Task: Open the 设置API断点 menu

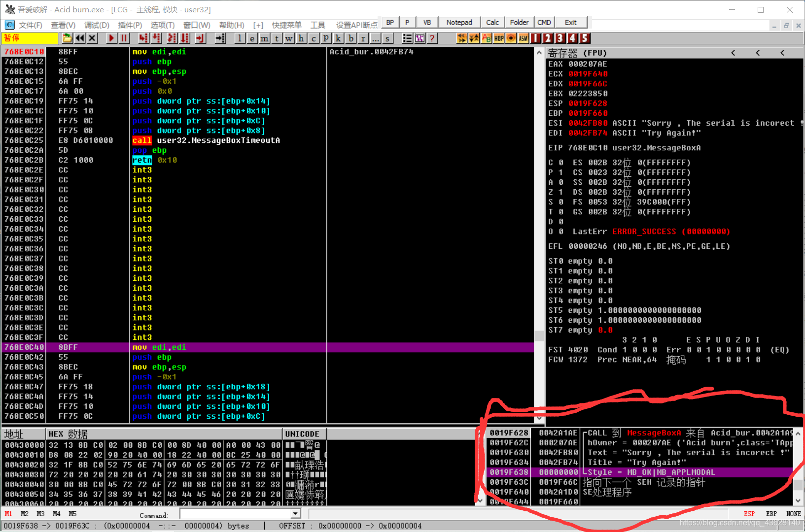Action: (x=356, y=25)
